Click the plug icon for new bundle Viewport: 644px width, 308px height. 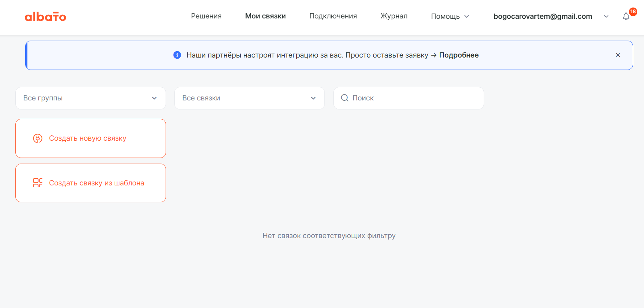38,138
